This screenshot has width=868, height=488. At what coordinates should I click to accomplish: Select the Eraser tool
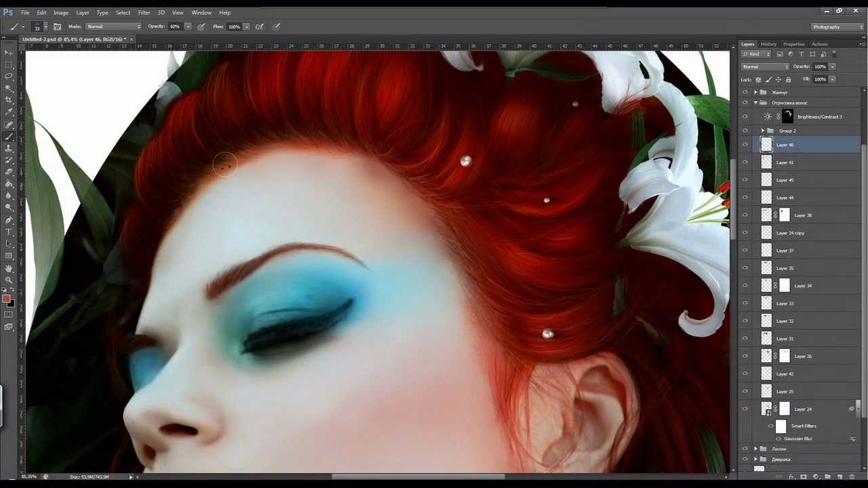point(9,171)
